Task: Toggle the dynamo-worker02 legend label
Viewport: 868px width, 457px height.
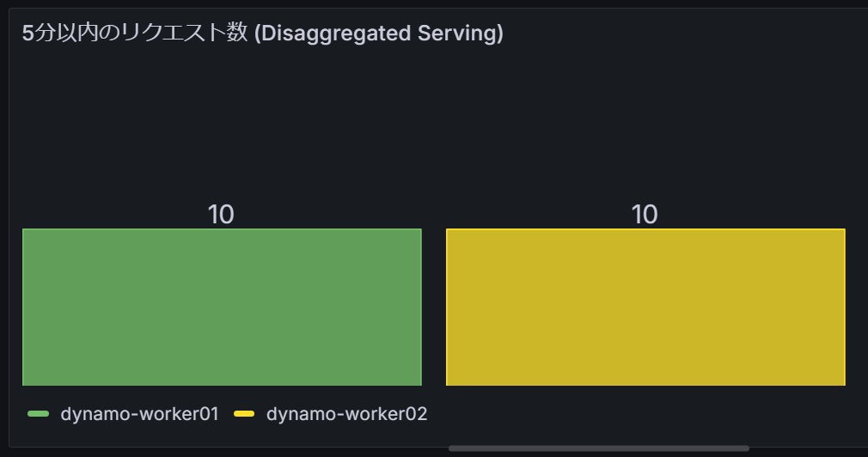Action: [x=346, y=414]
